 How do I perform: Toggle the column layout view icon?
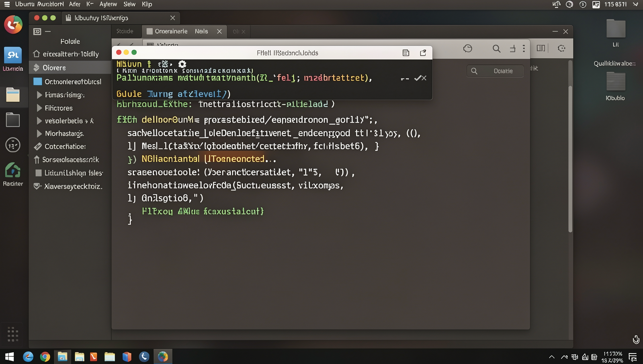point(541,48)
